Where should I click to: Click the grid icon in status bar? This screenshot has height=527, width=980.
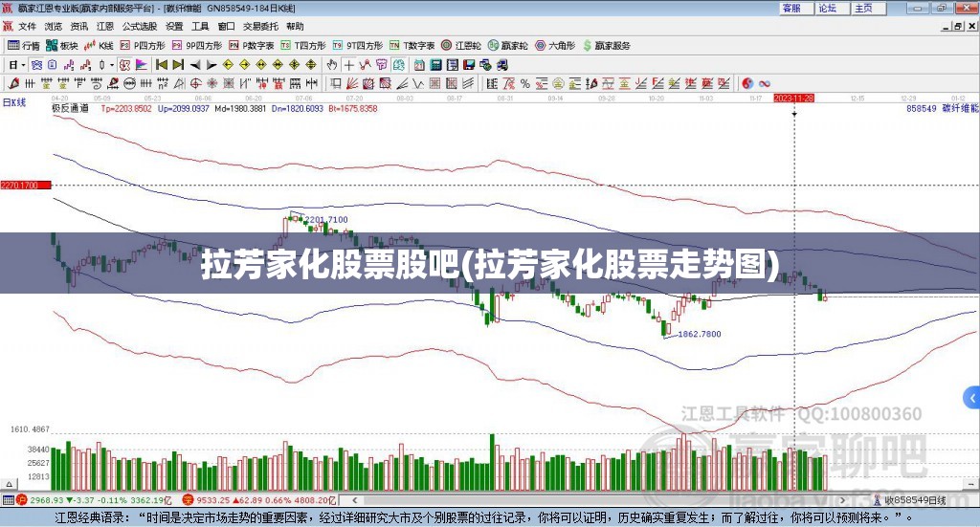click(8, 500)
